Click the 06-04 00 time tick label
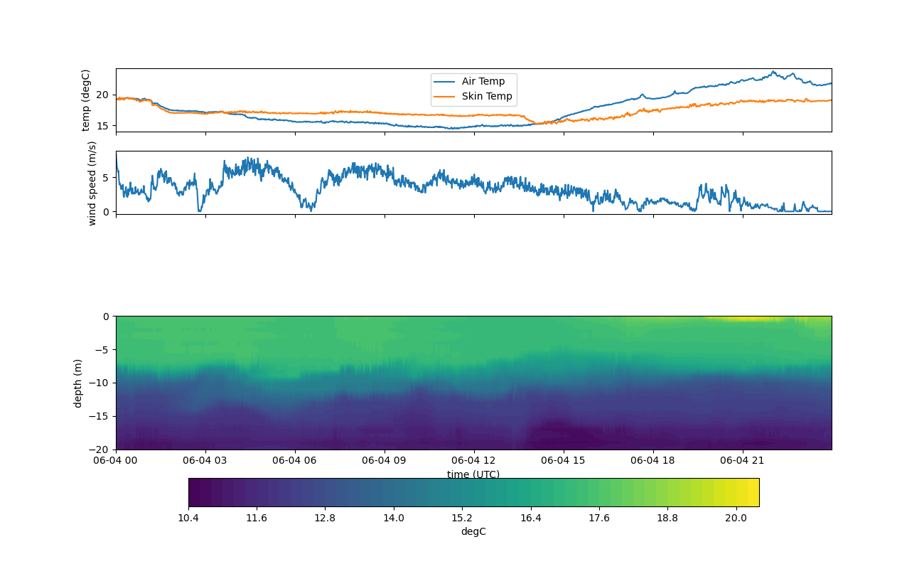 pyautogui.click(x=116, y=461)
